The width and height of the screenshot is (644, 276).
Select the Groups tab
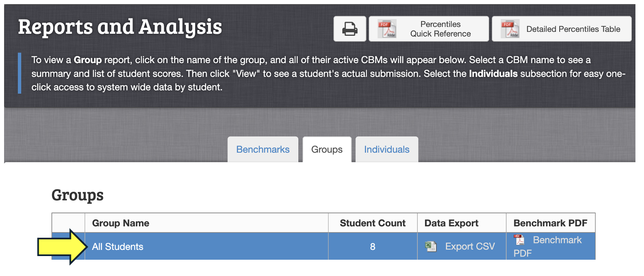[x=327, y=149]
